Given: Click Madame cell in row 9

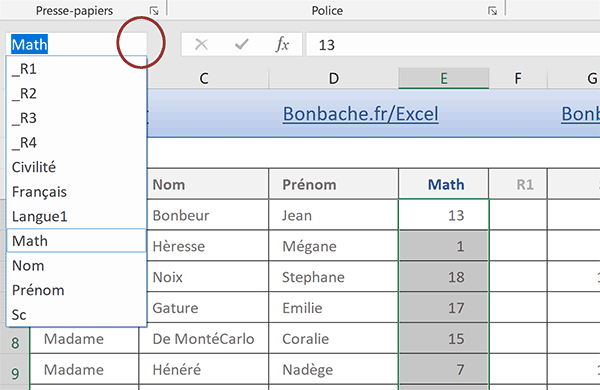Looking at the screenshot, I should (x=84, y=369).
